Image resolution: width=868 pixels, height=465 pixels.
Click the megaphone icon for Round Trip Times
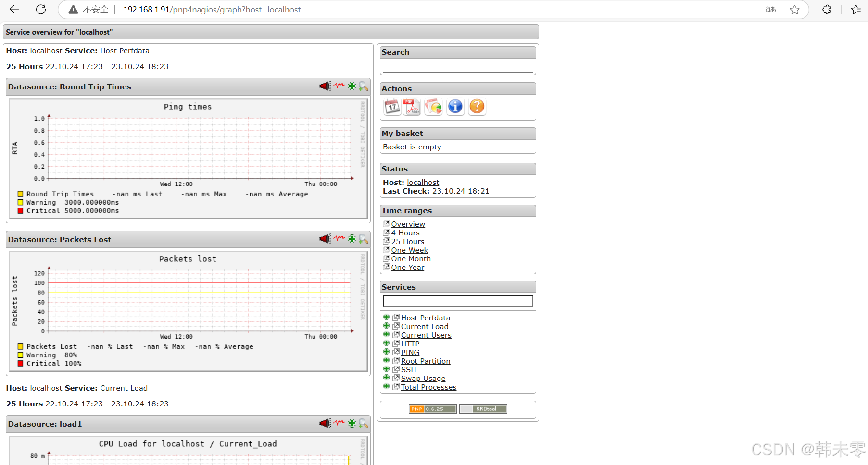(325, 86)
